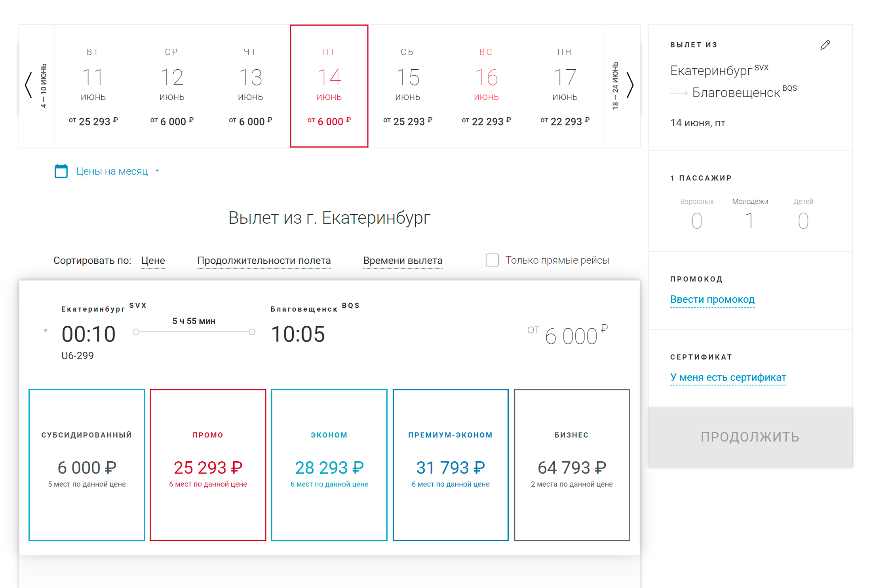Click the ПРОДОЛЖИТЬ button
This screenshot has height=588, width=871.
pyautogui.click(x=750, y=437)
